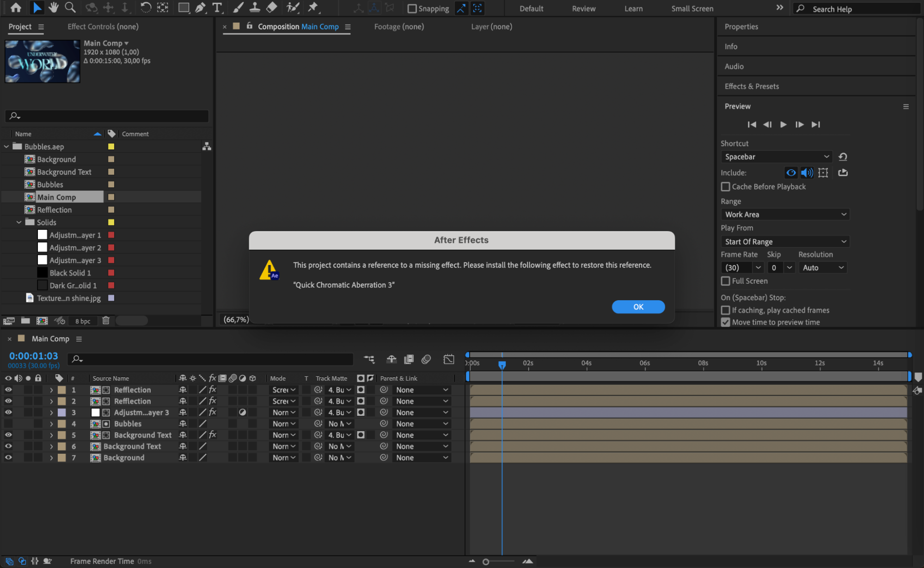Viewport: 924px width, 568px height.
Task: Hide the Adjustm...ayer 3 layer eye
Action: [x=8, y=412]
